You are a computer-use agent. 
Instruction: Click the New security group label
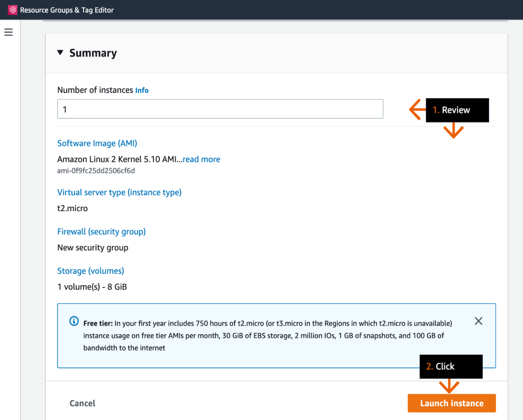pyautogui.click(x=93, y=247)
